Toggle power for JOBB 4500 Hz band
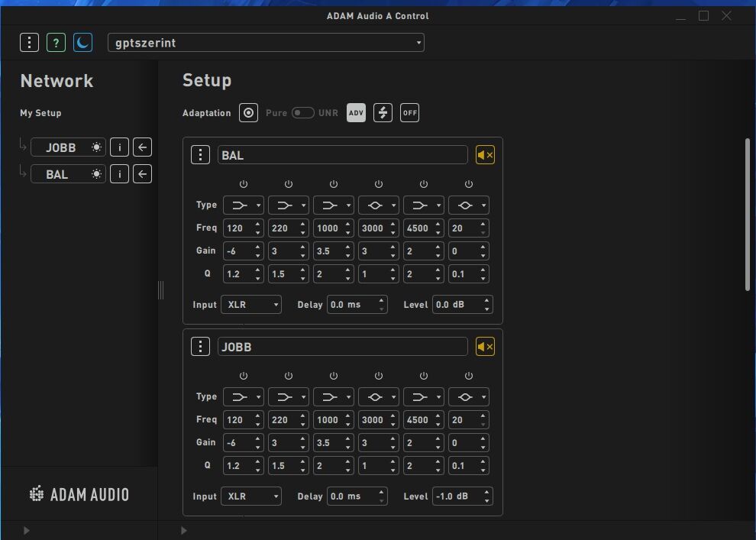The image size is (756, 540). tap(423, 376)
